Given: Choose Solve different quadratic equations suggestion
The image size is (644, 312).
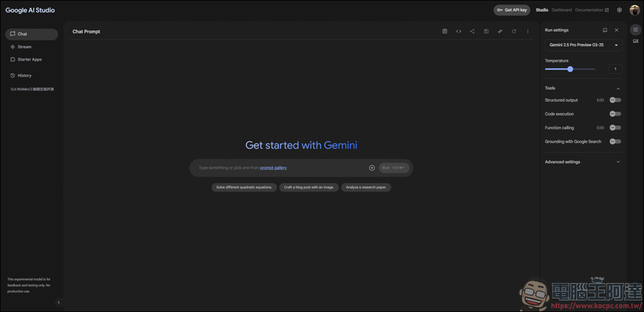Looking at the screenshot, I should pos(244,187).
